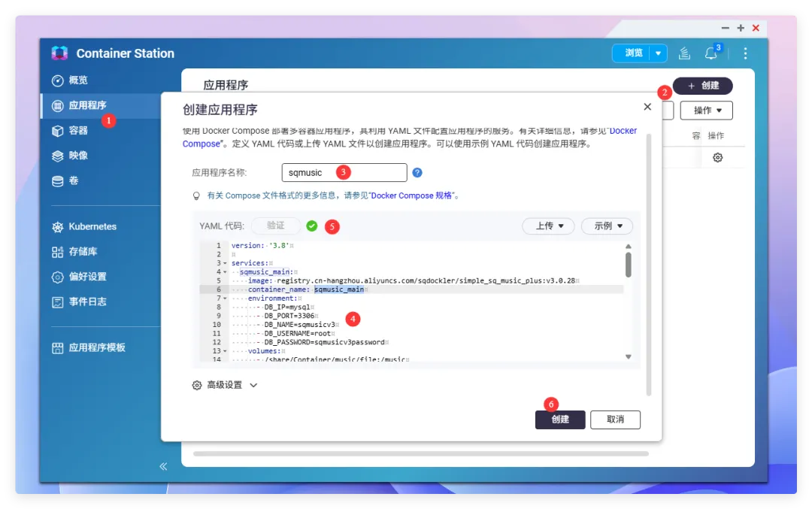
Task: Click the 验证 validate button
Action: point(275,226)
